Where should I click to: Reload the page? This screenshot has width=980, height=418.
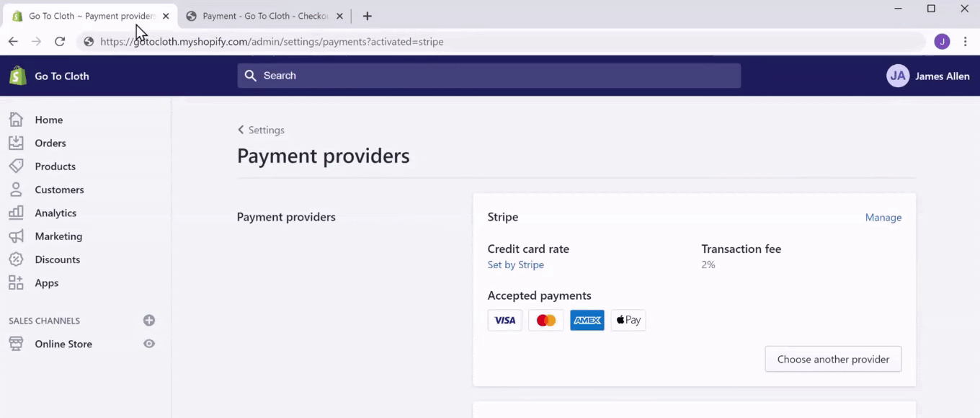click(60, 42)
